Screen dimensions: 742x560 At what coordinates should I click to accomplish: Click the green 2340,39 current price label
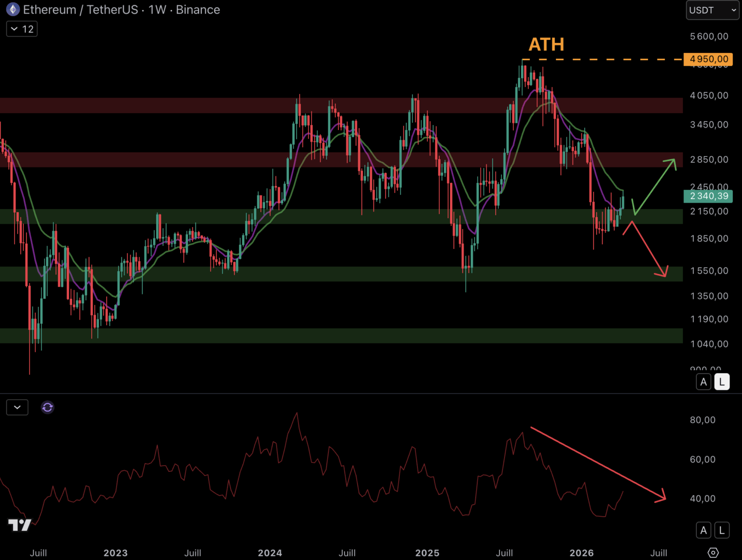(709, 196)
